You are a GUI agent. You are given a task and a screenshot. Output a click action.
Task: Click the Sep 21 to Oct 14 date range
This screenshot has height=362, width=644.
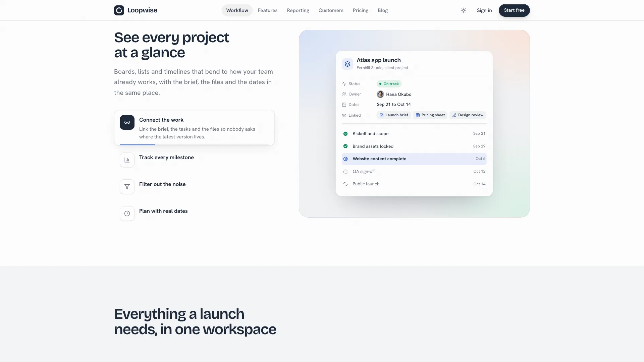click(394, 105)
